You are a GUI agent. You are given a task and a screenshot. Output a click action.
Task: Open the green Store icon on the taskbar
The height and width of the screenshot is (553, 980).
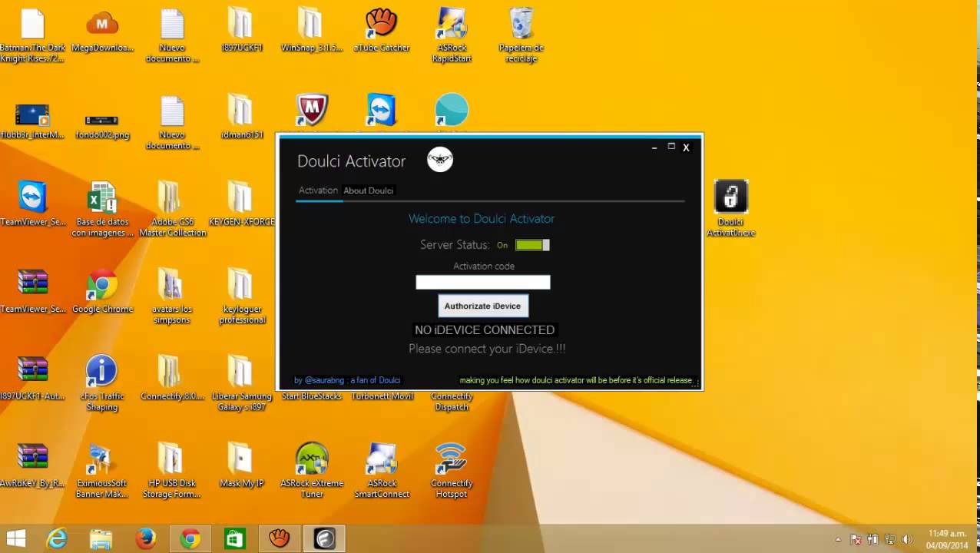coord(234,539)
